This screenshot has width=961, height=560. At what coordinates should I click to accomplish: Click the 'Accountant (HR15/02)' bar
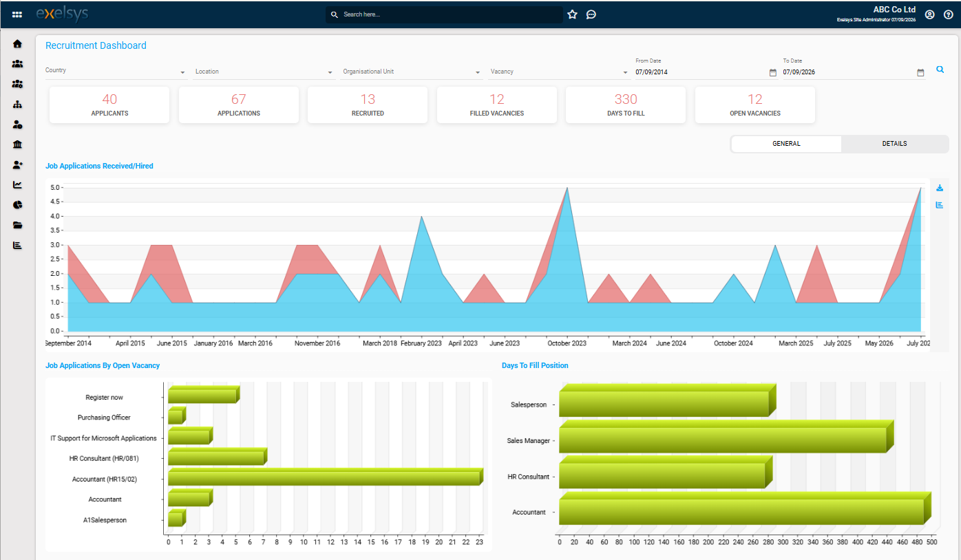pyautogui.click(x=325, y=477)
